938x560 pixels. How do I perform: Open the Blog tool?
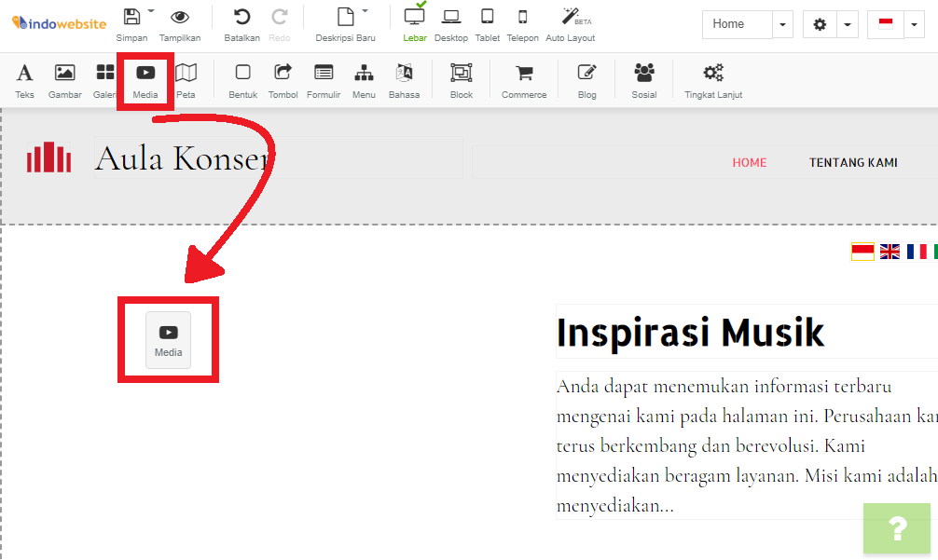coord(586,80)
